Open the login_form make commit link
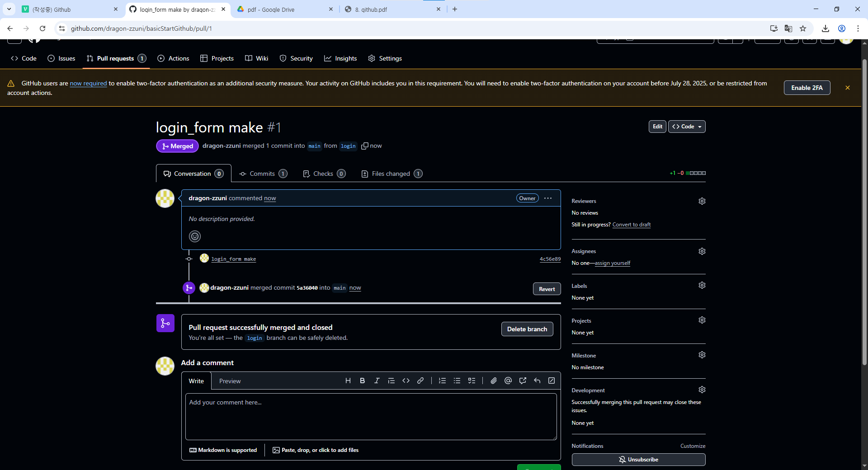The width and height of the screenshot is (868, 470). point(234,259)
